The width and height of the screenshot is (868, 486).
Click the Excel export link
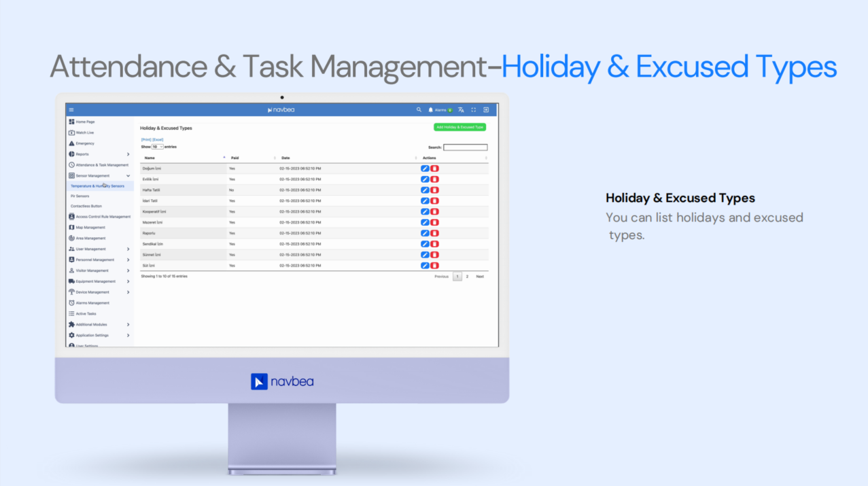click(158, 139)
